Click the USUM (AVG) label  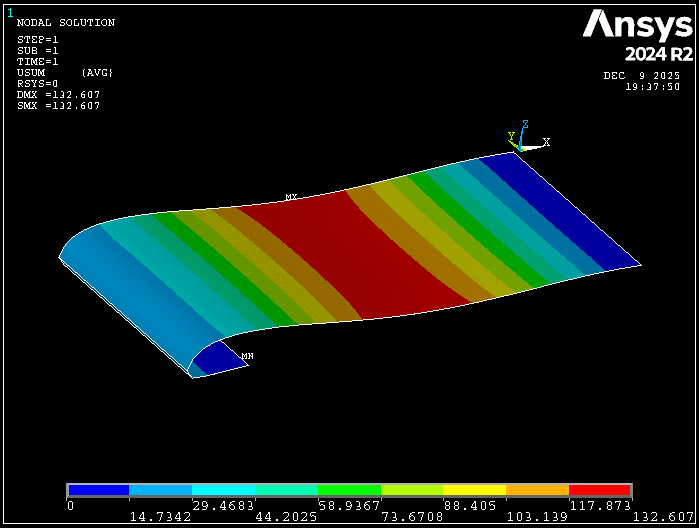tap(65, 73)
